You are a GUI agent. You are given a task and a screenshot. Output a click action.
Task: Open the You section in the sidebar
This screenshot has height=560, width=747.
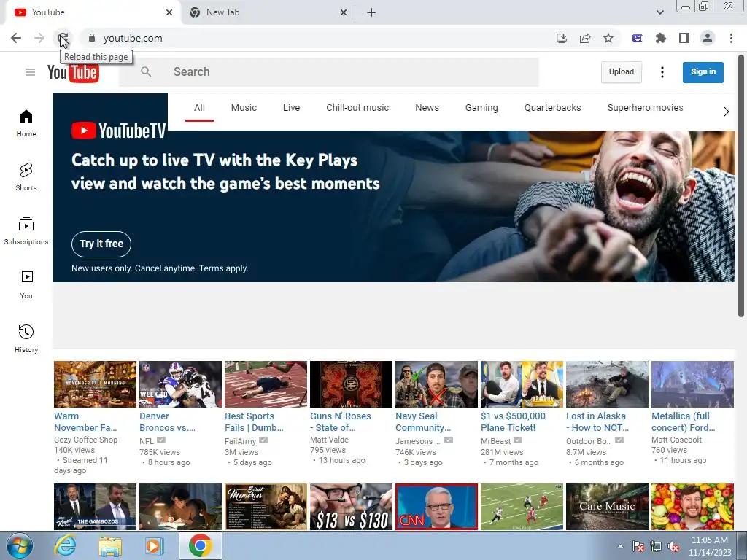point(26,285)
